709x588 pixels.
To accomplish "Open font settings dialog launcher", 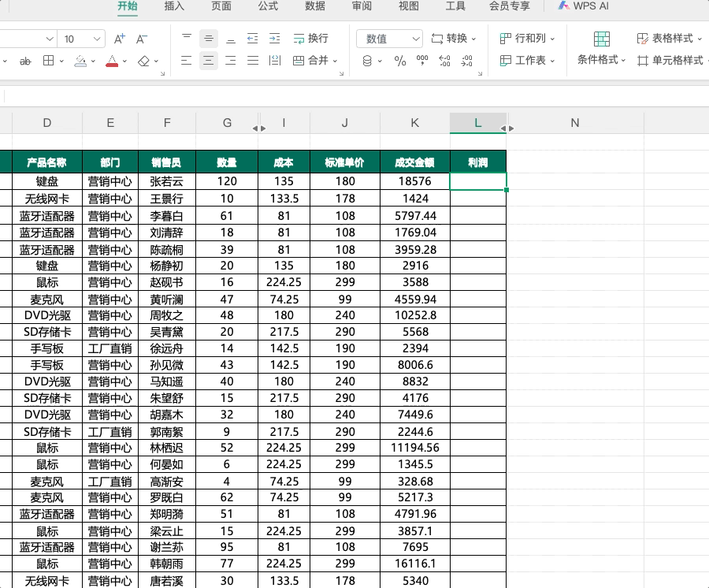I will point(163,73).
